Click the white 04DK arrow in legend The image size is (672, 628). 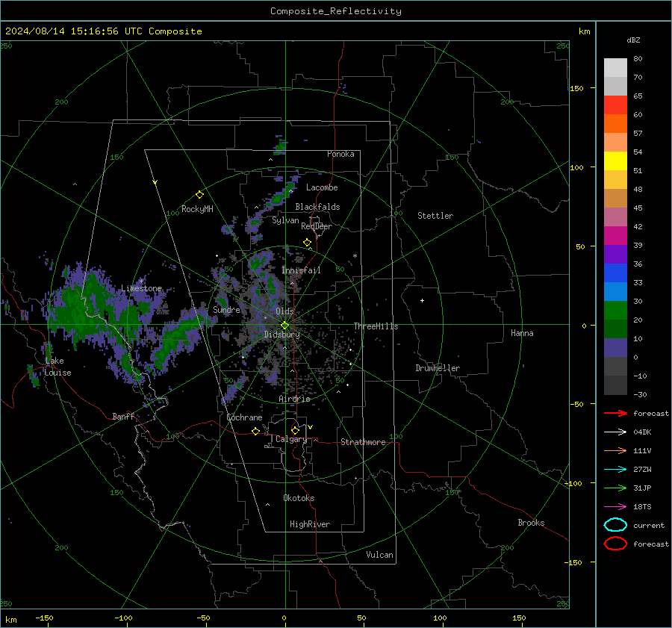(615, 432)
